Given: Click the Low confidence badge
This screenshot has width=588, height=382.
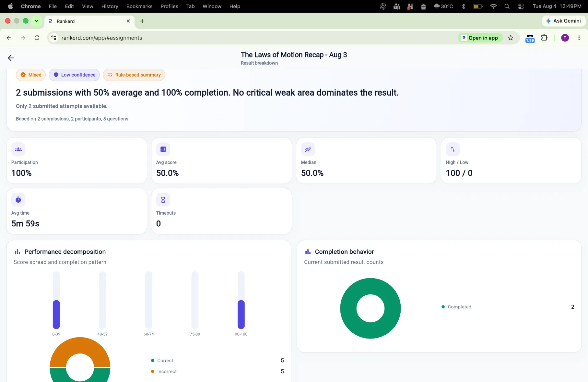Looking at the screenshot, I should (74, 75).
